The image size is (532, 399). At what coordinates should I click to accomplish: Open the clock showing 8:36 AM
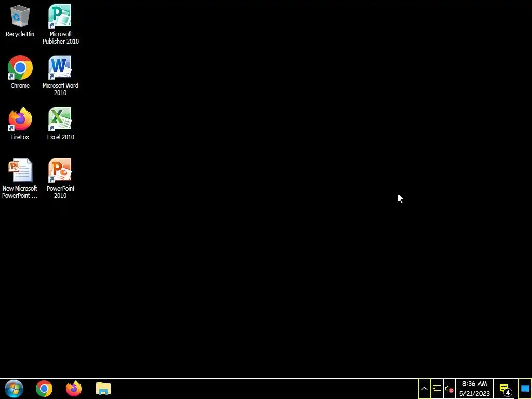click(474, 389)
